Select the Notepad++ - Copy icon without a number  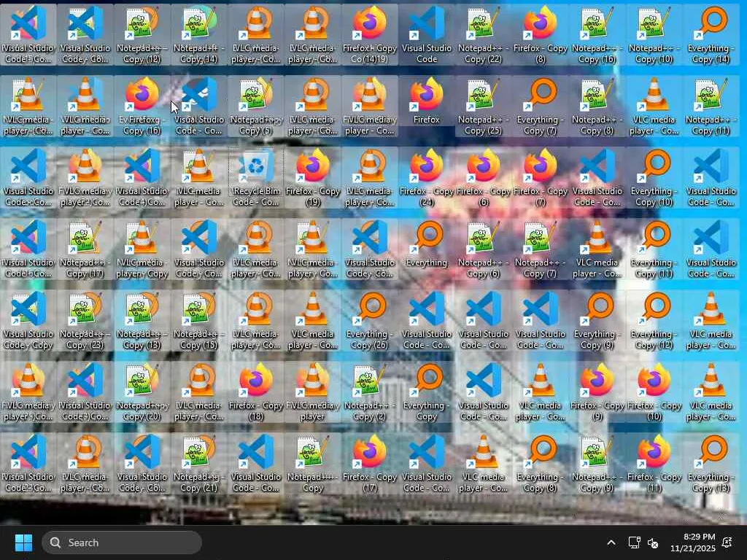312,463
